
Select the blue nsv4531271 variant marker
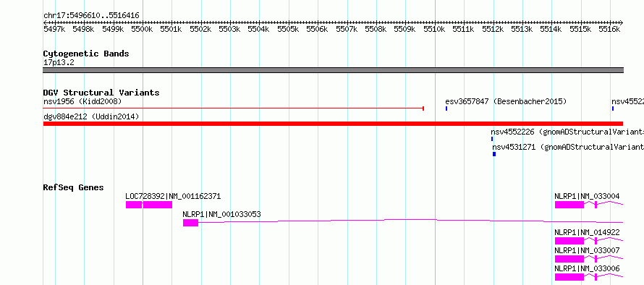coord(494,154)
